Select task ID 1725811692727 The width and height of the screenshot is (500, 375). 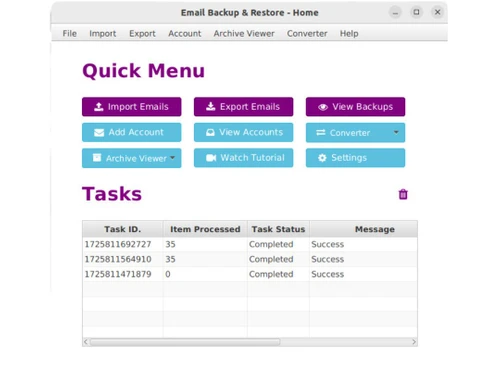[x=118, y=244]
